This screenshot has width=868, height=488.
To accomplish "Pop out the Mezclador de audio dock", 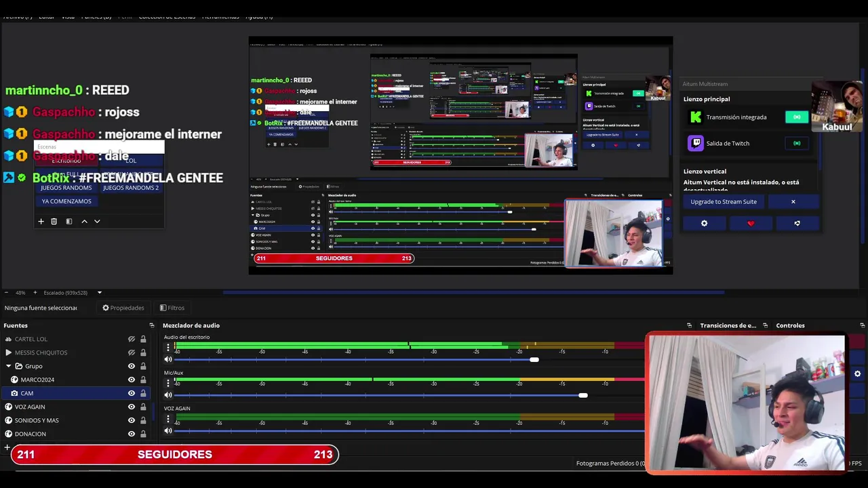I will tap(690, 325).
